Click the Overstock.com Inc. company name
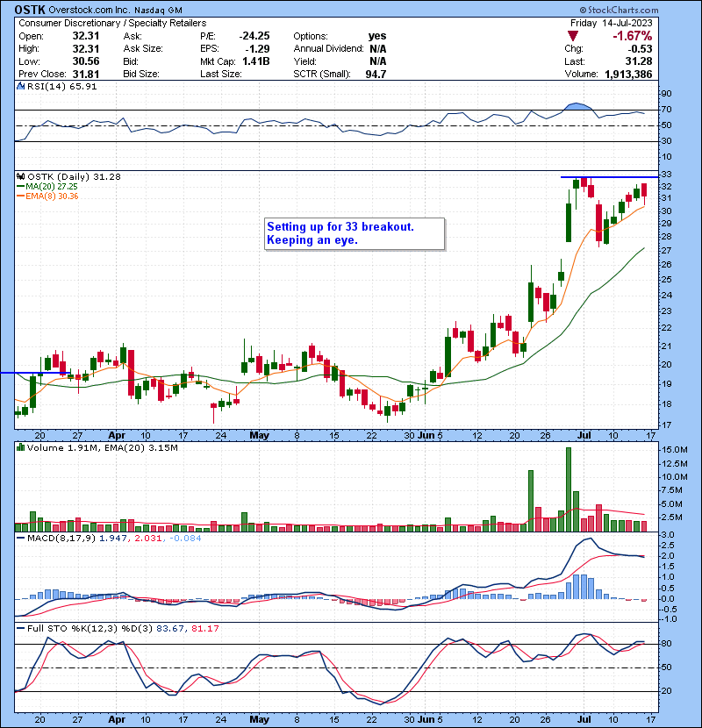Image resolution: width=702 pixels, height=728 pixels. click(90, 10)
